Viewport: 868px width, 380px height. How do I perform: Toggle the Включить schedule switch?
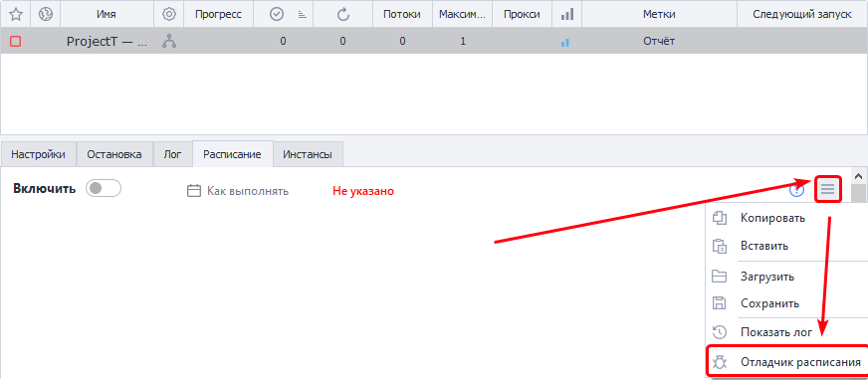(103, 189)
